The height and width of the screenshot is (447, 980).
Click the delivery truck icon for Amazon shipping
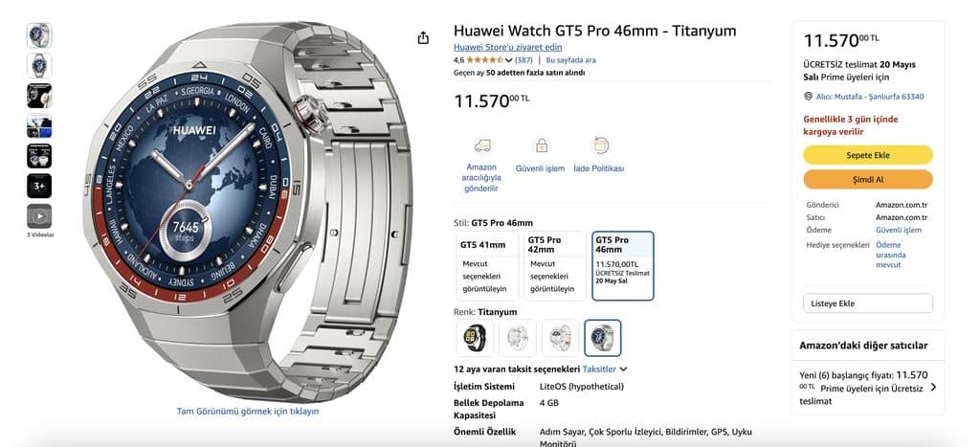(482, 145)
